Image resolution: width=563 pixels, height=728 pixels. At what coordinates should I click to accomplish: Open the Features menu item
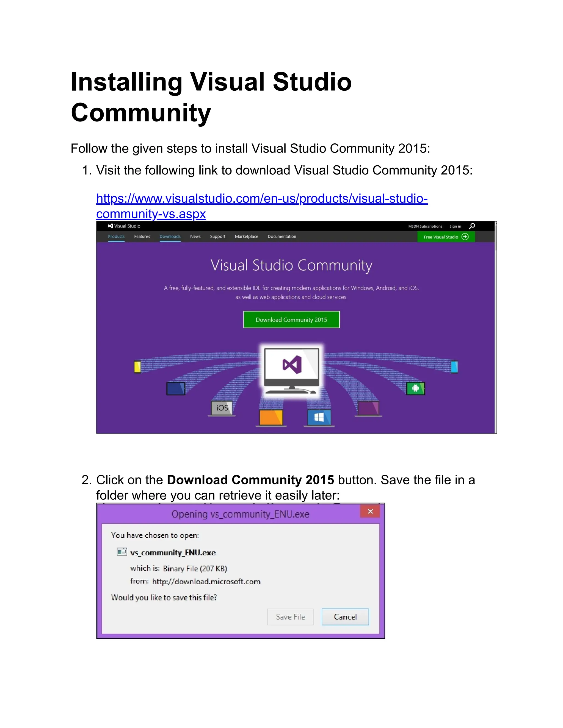tap(142, 237)
